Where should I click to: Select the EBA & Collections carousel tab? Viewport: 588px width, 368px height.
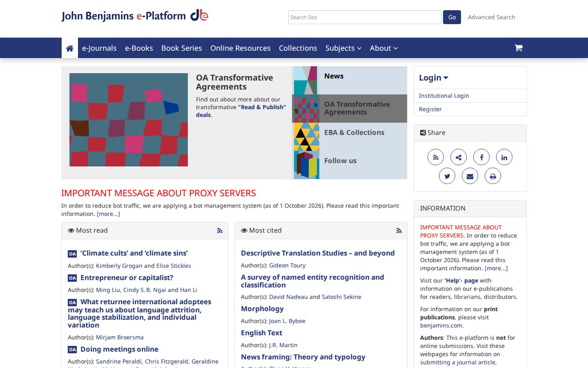(x=350, y=137)
